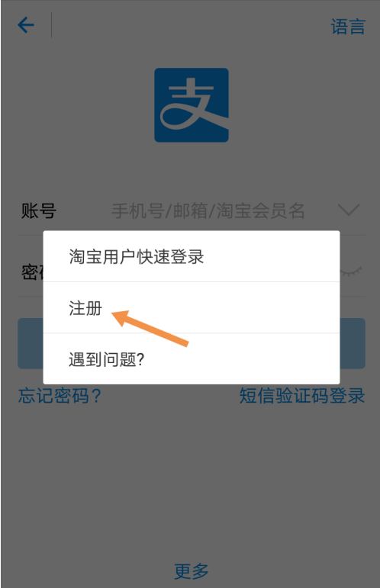The image size is (380, 588).
Task: Click the partially hidden 密码 label
Action: pyautogui.click(x=32, y=272)
